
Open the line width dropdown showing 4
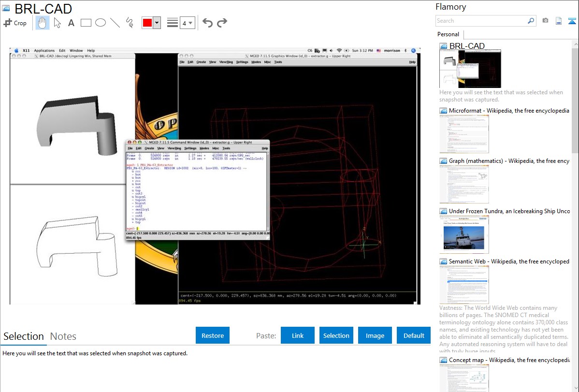coord(187,23)
